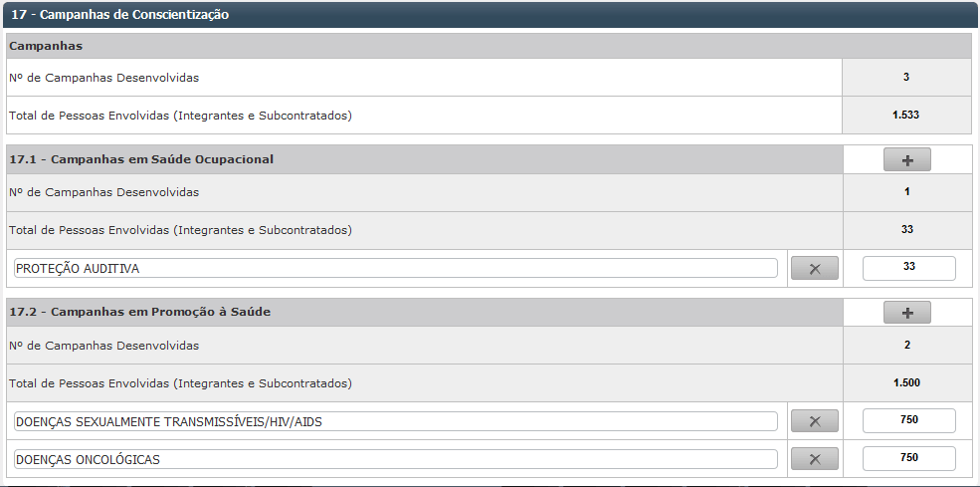Click the 750 field for HIV/AIDS campaign
The image size is (980, 487).
click(x=907, y=420)
